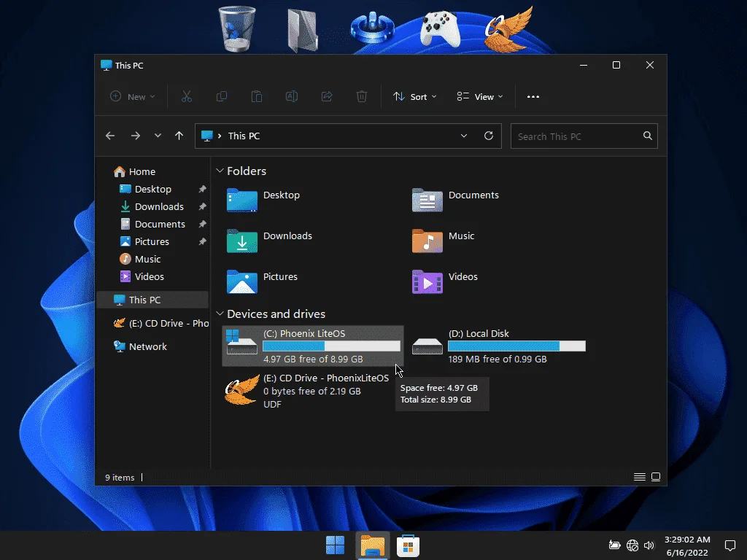Image resolution: width=747 pixels, height=560 pixels.
Task: Open the notifications icon in taskbar
Action: point(729,545)
